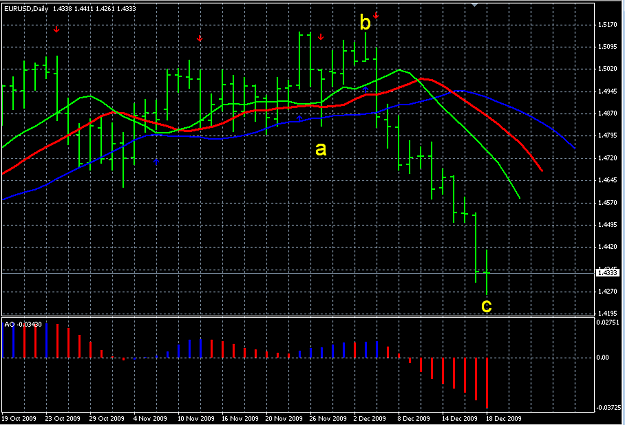The width and height of the screenshot is (625, 425).
Task: Click the 0.00 AO scale value
Action: [603, 358]
